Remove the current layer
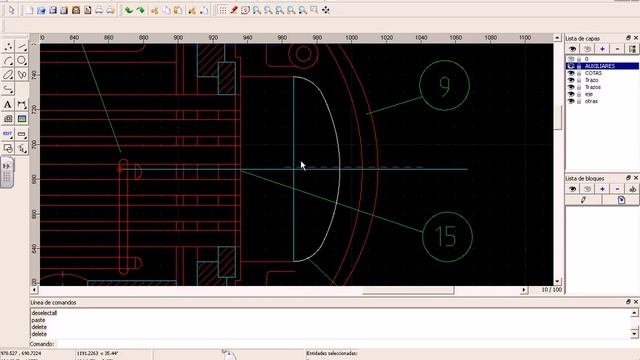 tap(617, 49)
